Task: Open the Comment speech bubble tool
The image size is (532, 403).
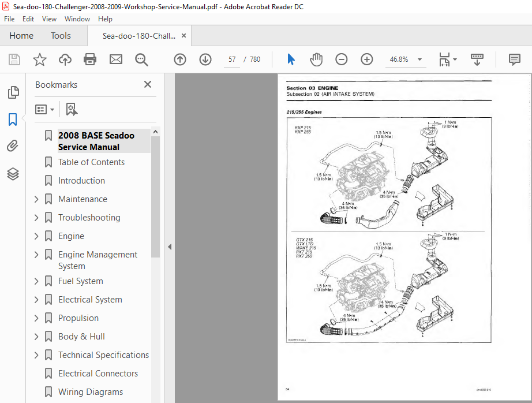Action: tap(514, 59)
